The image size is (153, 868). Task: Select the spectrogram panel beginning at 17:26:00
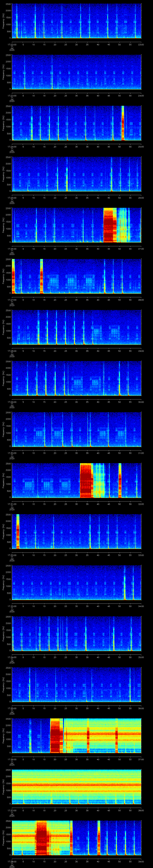pos(76,225)
